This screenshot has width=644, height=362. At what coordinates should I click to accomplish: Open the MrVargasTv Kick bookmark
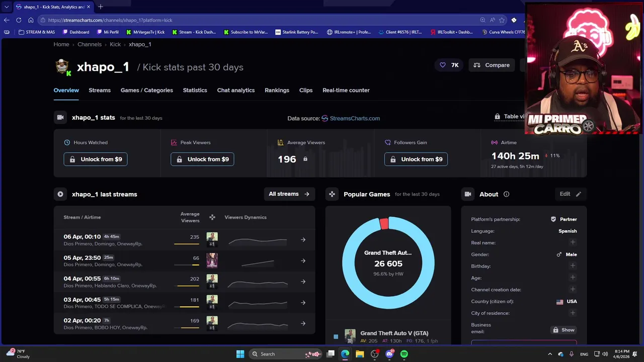click(145, 32)
